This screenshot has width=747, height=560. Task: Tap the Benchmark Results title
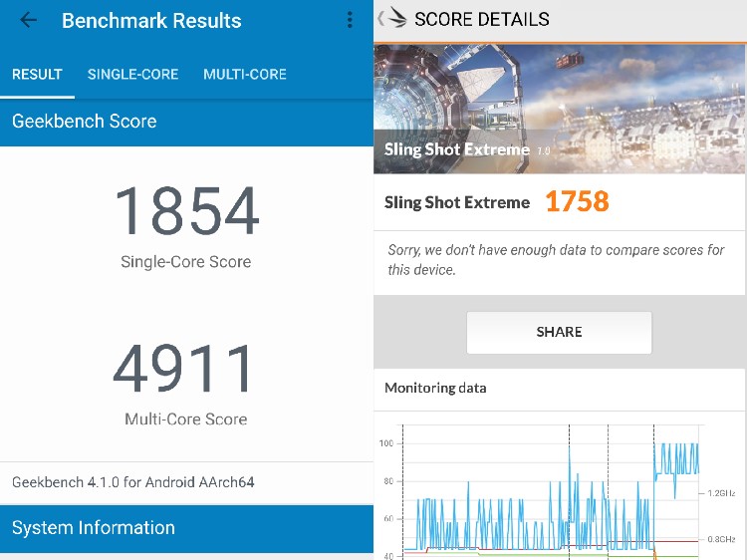[151, 21]
